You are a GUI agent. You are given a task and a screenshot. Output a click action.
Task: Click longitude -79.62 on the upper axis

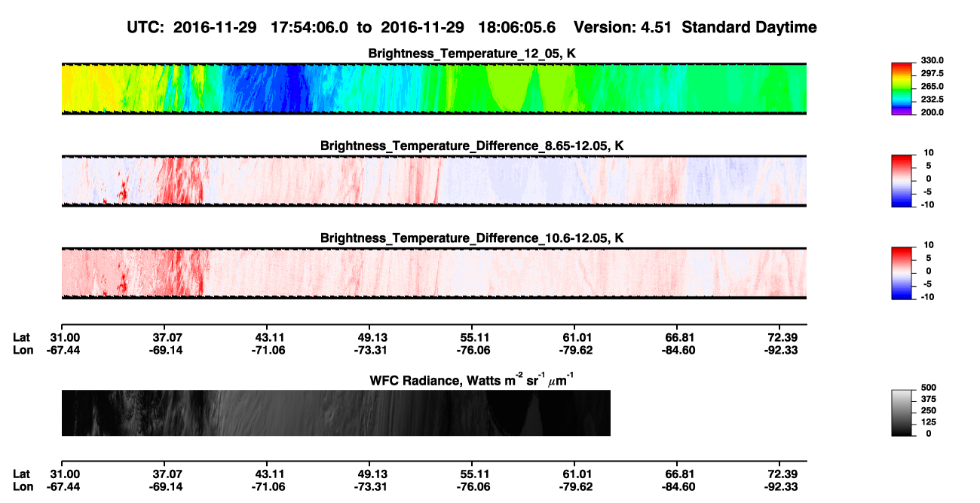point(577,350)
